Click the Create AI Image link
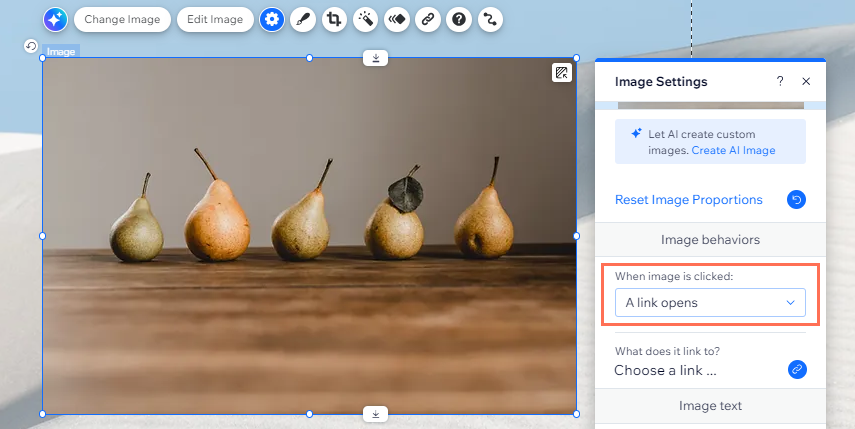The image size is (855, 429). tap(733, 151)
